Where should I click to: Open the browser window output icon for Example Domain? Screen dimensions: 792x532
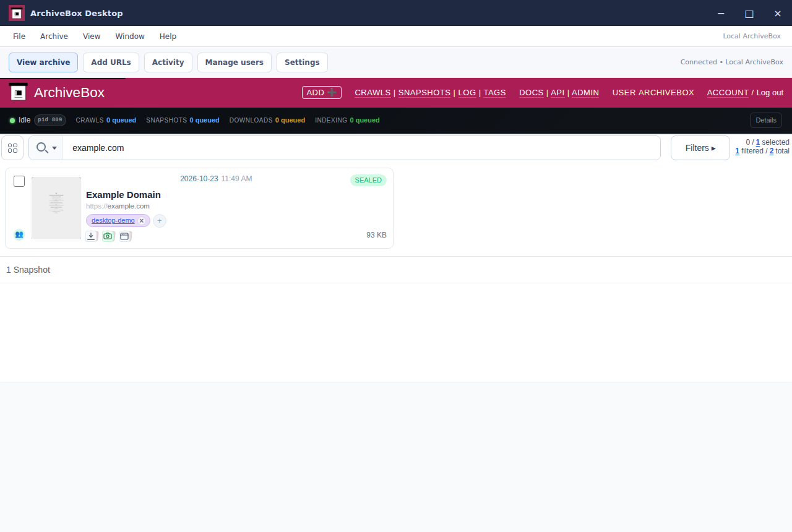tap(125, 236)
